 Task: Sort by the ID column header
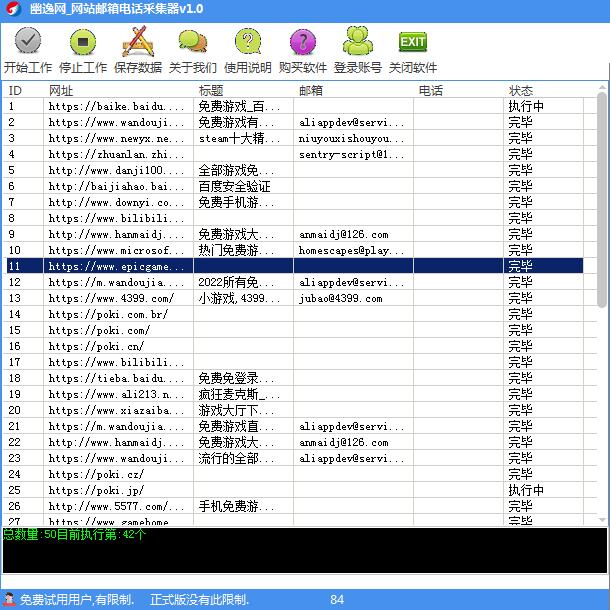click(22, 91)
